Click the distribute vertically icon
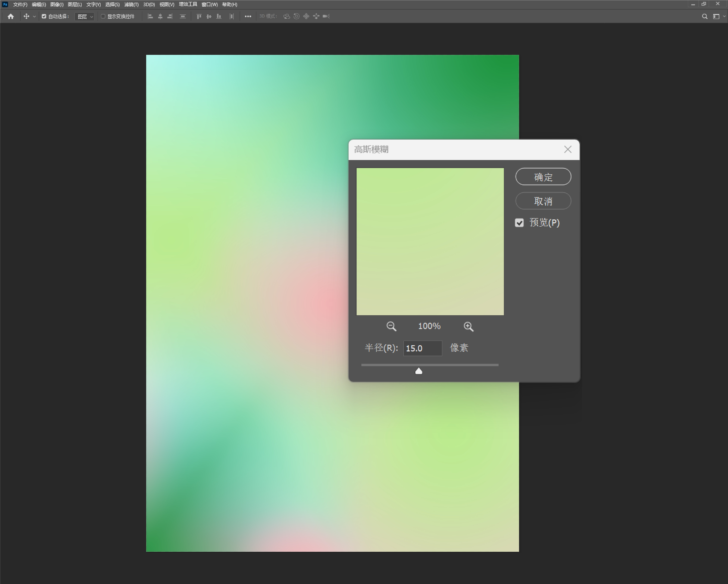Viewport: 728px width, 584px height. 183,16
